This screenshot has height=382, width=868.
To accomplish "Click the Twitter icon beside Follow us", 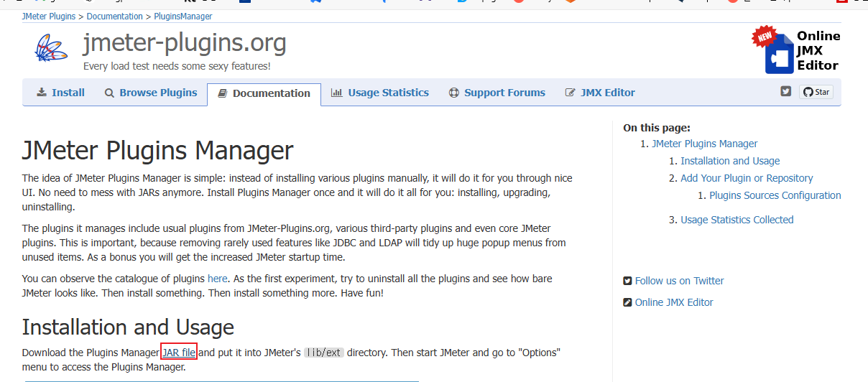I will coord(628,281).
